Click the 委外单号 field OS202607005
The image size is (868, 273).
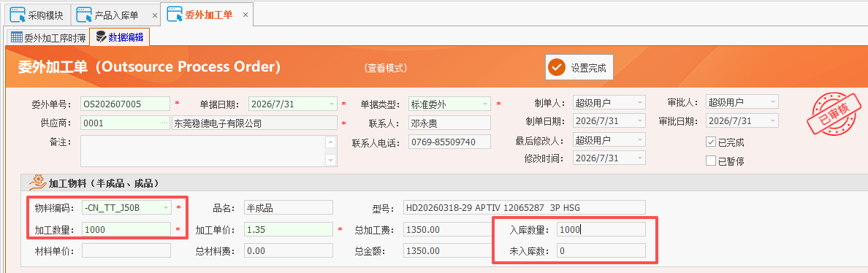125,104
